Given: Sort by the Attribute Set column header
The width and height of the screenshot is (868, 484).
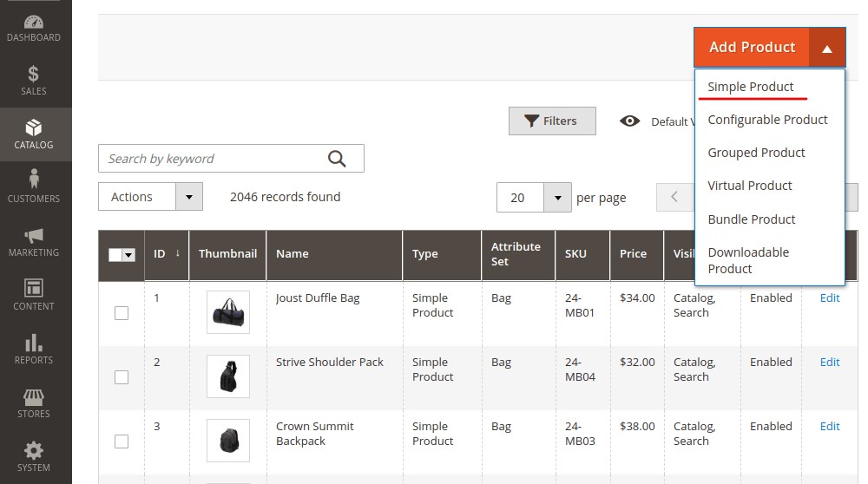Looking at the screenshot, I should 518,254.
